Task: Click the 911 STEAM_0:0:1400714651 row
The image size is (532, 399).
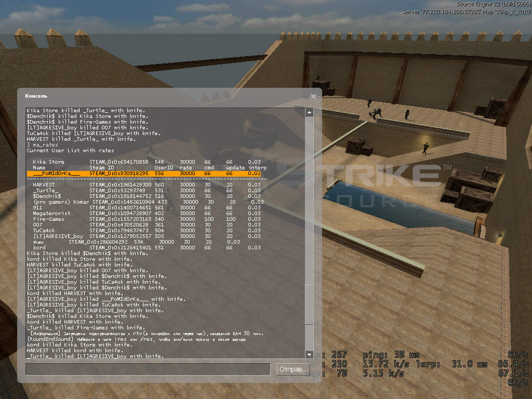Action: point(147,208)
